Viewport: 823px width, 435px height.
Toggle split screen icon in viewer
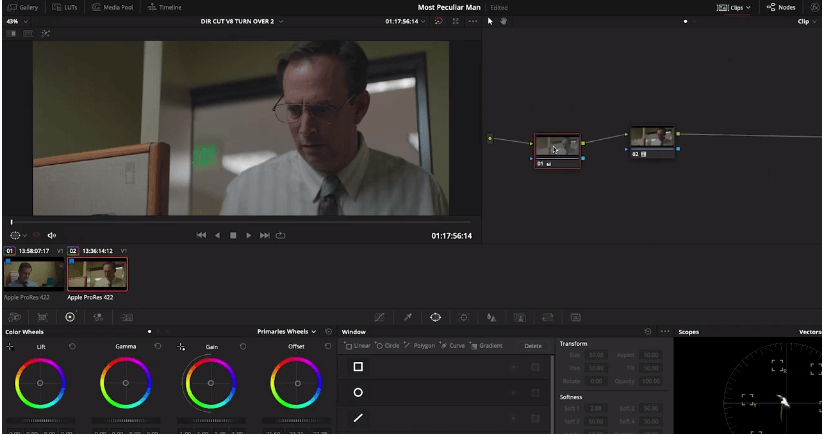coord(28,34)
